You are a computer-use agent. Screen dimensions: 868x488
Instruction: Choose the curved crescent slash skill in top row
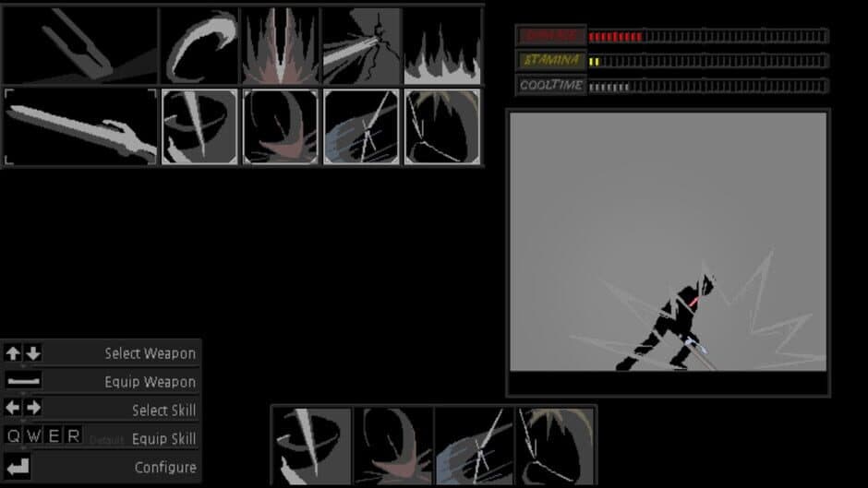pos(199,45)
